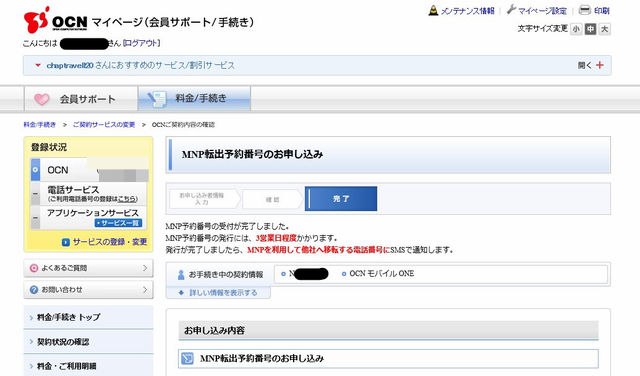
Task: Open 料金/手続き トップ menu item
Action: point(89,317)
